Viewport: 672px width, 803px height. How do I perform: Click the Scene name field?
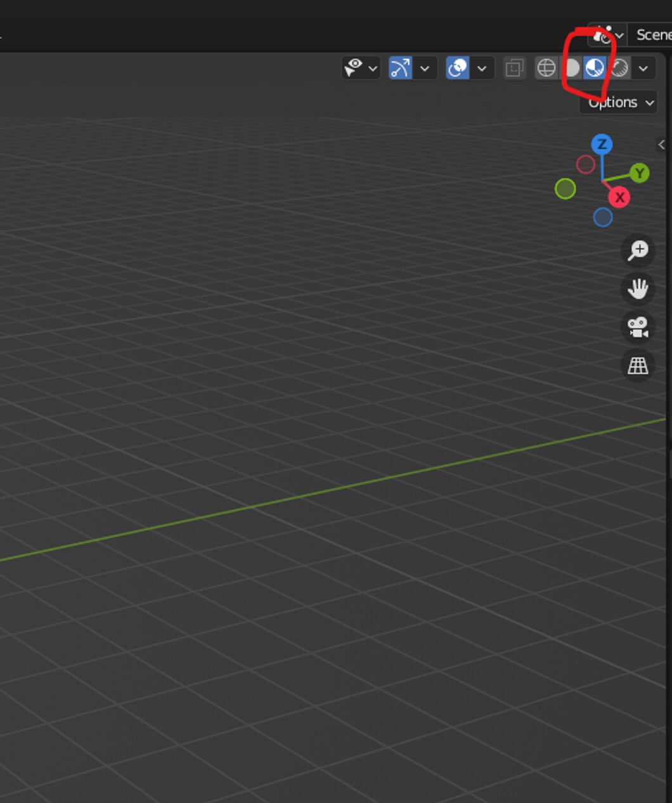pyautogui.click(x=650, y=35)
